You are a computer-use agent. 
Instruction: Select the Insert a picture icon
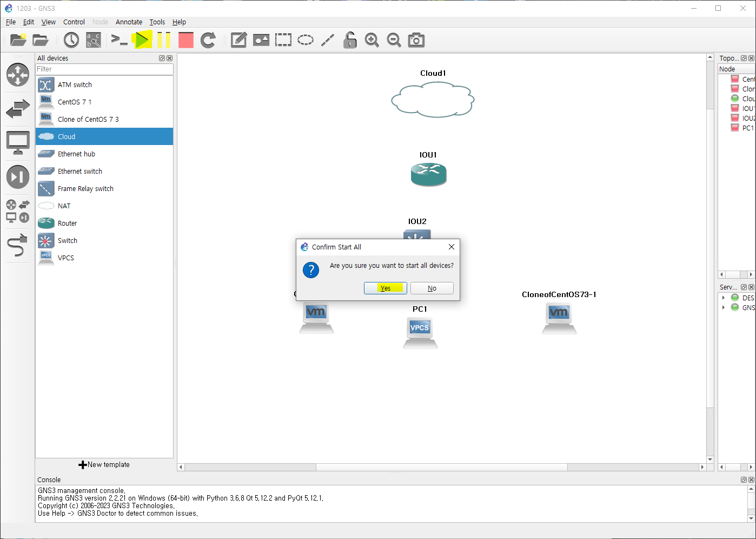tap(261, 40)
